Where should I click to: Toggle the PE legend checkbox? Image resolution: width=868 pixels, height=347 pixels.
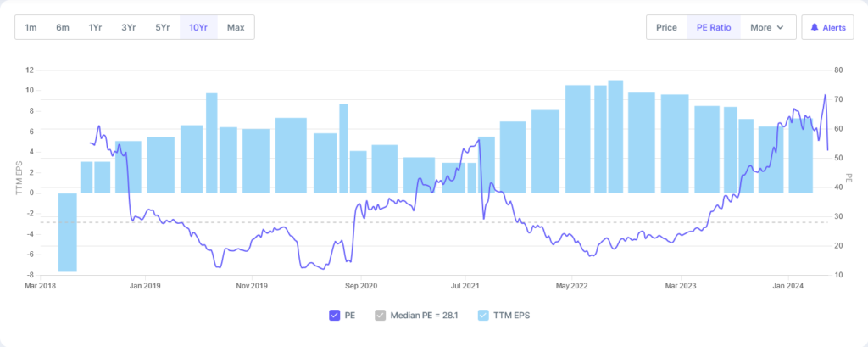tap(335, 316)
